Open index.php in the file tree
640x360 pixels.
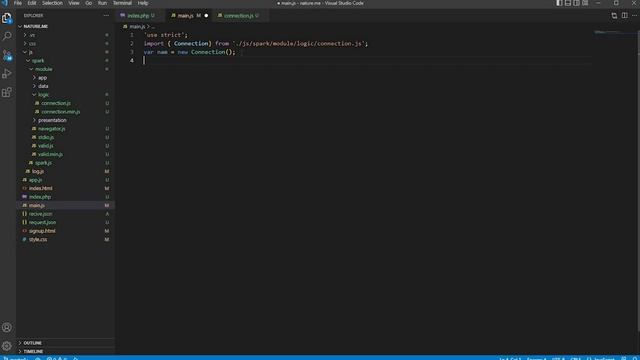[x=65, y=197]
